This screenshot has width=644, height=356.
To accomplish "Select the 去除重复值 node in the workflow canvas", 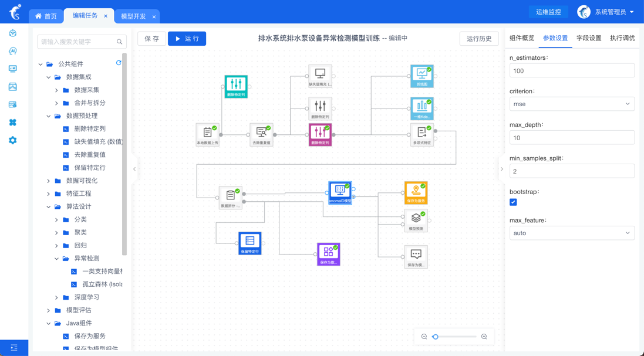I will [x=261, y=134].
